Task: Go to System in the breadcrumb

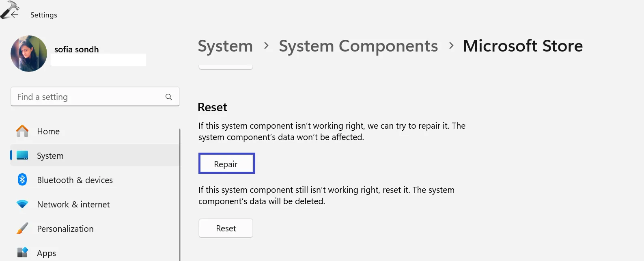Action: 225,46
